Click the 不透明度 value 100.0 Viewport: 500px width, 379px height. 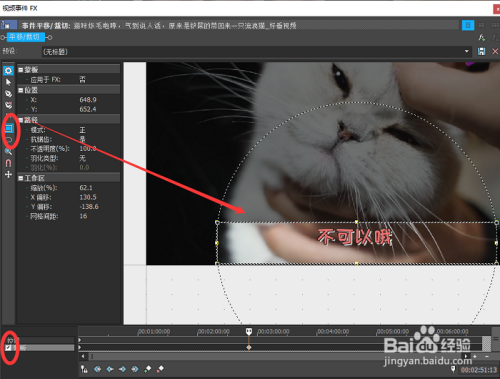(88, 149)
